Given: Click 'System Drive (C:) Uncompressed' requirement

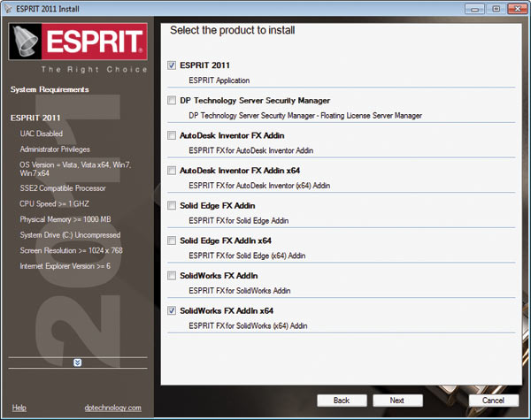Looking at the screenshot, I should [x=70, y=235].
